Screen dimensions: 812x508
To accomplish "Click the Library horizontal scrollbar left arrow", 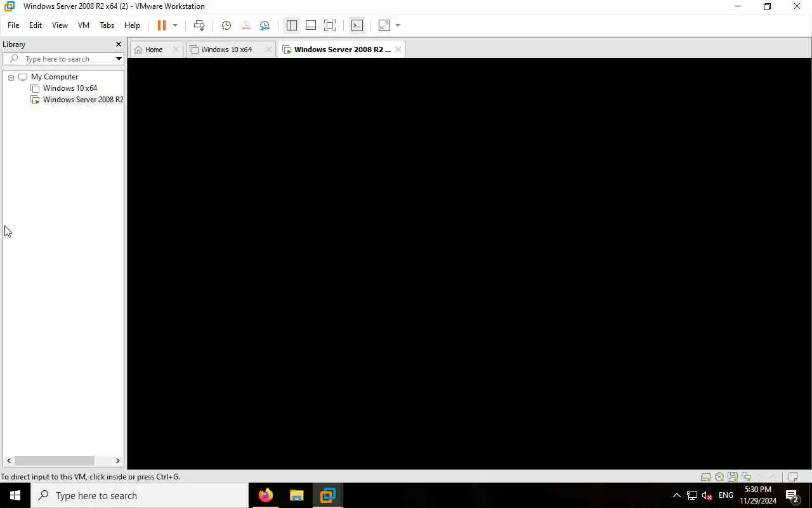I will [9, 460].
